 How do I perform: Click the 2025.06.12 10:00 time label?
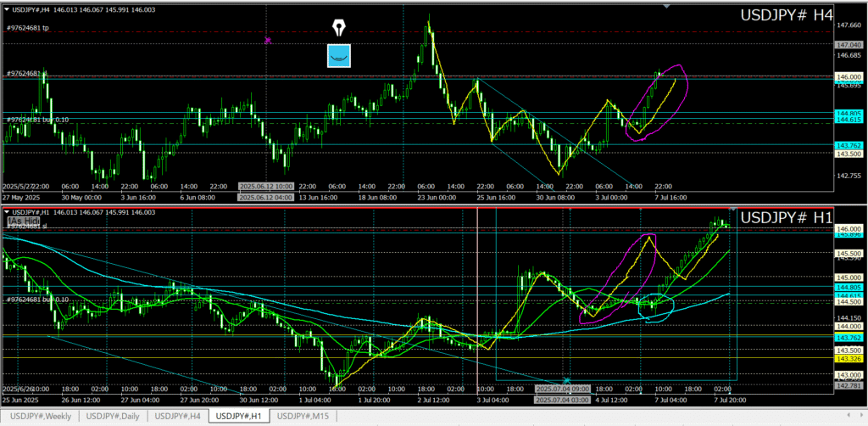[266, 186]
